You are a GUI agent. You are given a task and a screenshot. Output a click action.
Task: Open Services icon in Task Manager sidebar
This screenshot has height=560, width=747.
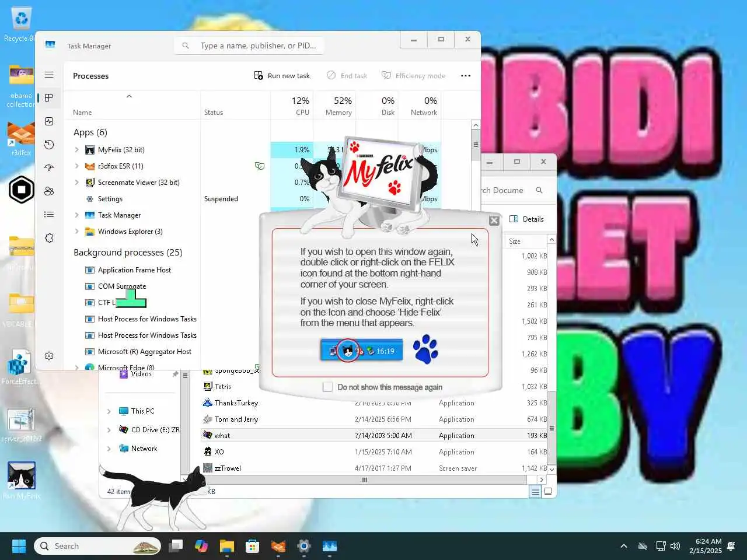[49, 238]
